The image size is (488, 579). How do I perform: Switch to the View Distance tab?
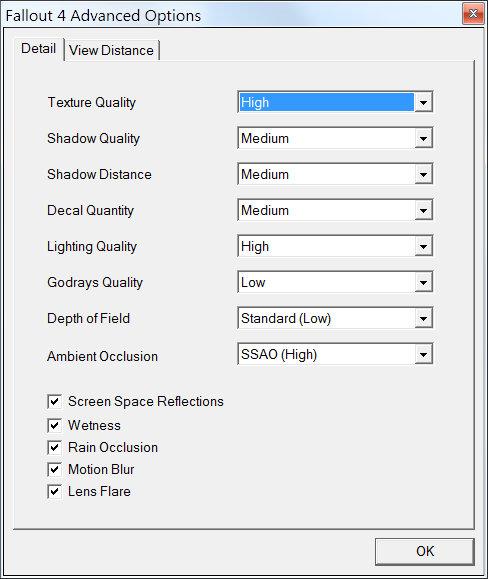111,50
